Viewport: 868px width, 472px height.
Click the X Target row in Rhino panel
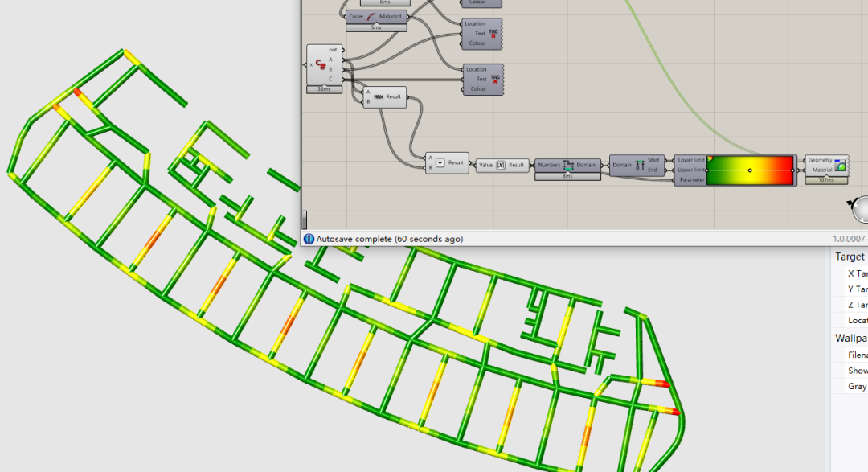(851, 273)
